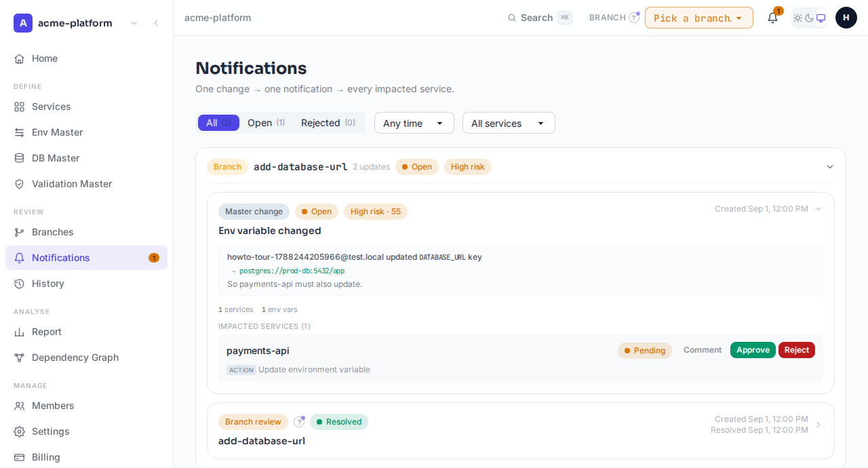
Task: Click the Master change tag
Action: click(254, 212)
